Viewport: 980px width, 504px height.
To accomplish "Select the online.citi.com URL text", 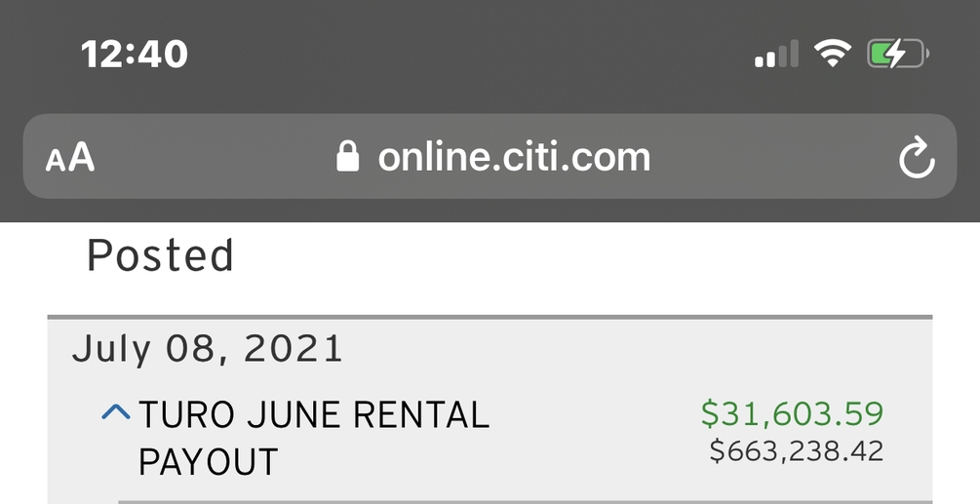I will [x=514, y=157].
